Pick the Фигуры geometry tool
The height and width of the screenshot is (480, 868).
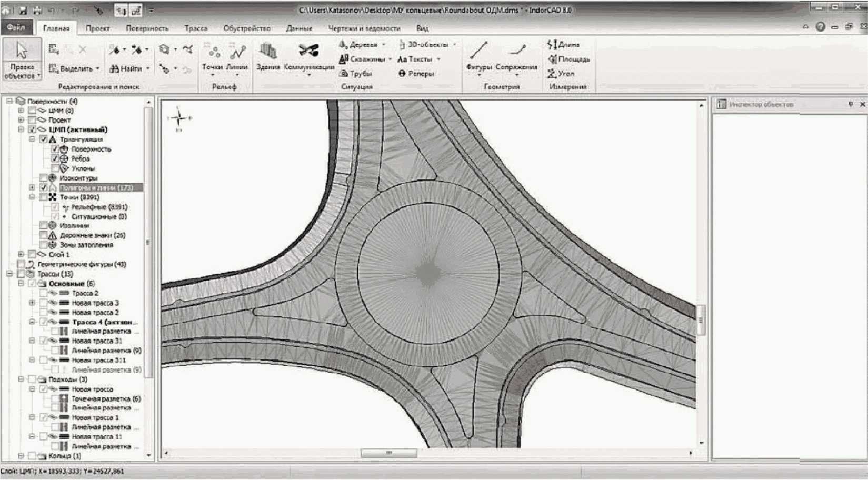coord(478,56)
